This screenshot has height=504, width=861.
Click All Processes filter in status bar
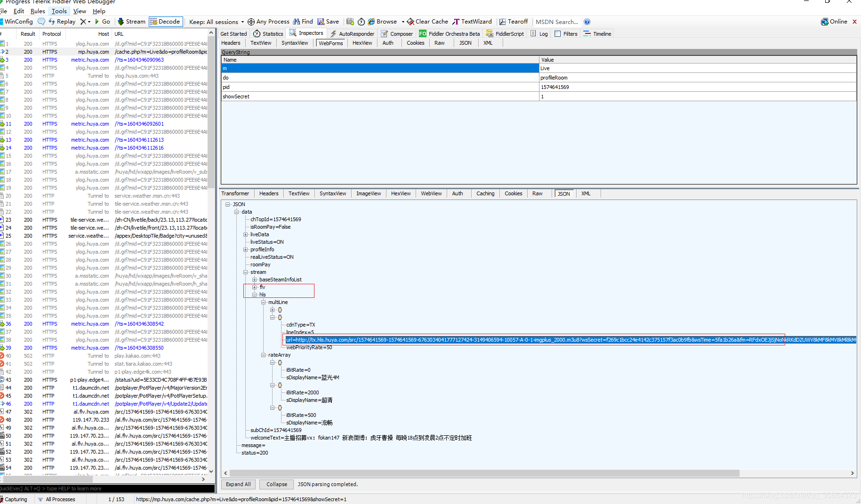(56, 499)
